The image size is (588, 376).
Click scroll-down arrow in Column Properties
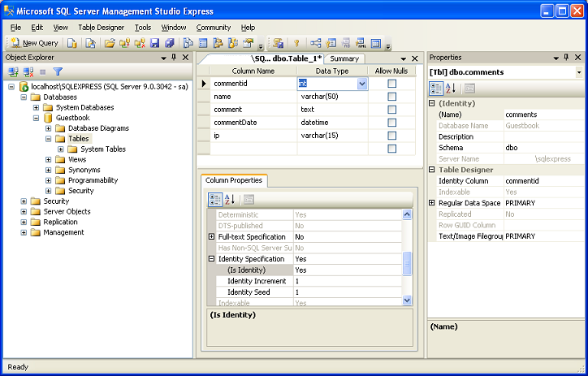(407, 300)
